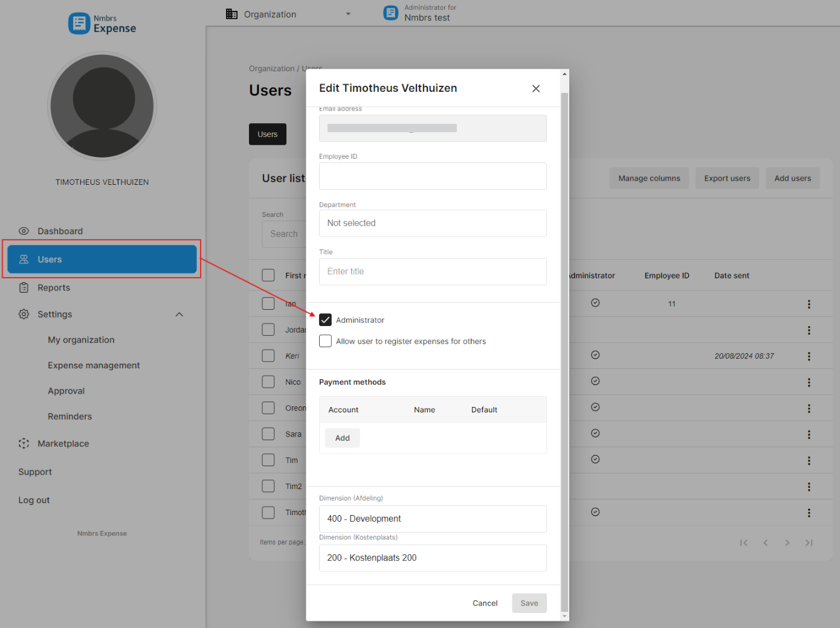
Task: Open row actions menu for Ian
Action: (809, 304)
